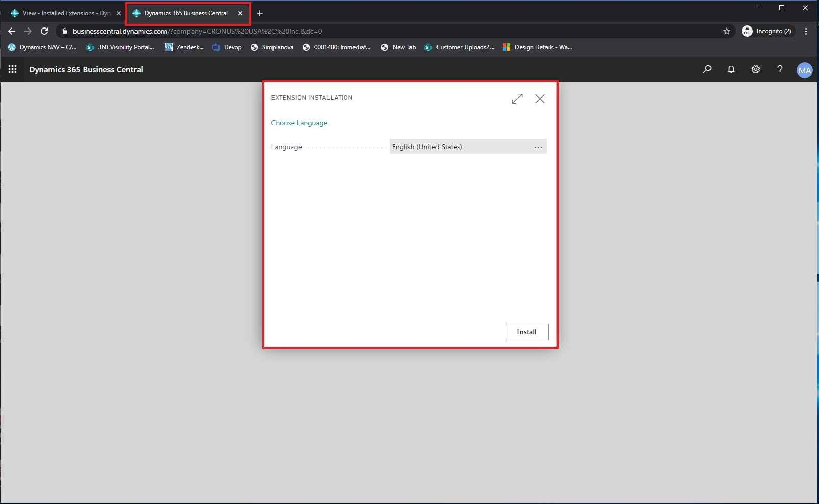
Task: Open the New Tab bookmark
Action: click(398, 47)
